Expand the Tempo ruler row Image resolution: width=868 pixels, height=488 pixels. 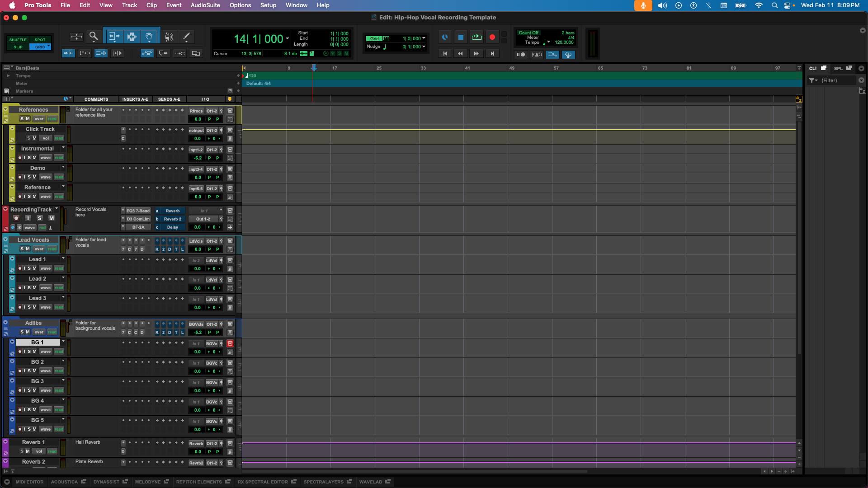[x=8, y=75]
